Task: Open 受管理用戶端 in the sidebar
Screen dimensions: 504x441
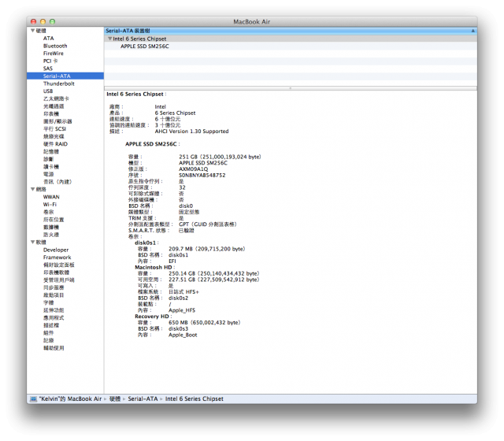Action: [x=59, y=280]
